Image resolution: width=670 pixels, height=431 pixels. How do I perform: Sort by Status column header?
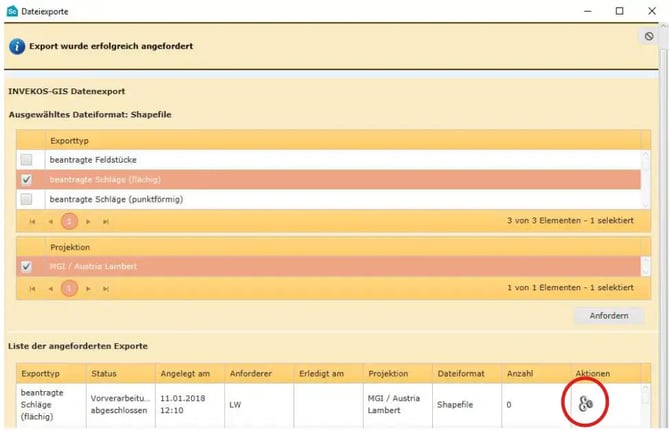point(120,373)
